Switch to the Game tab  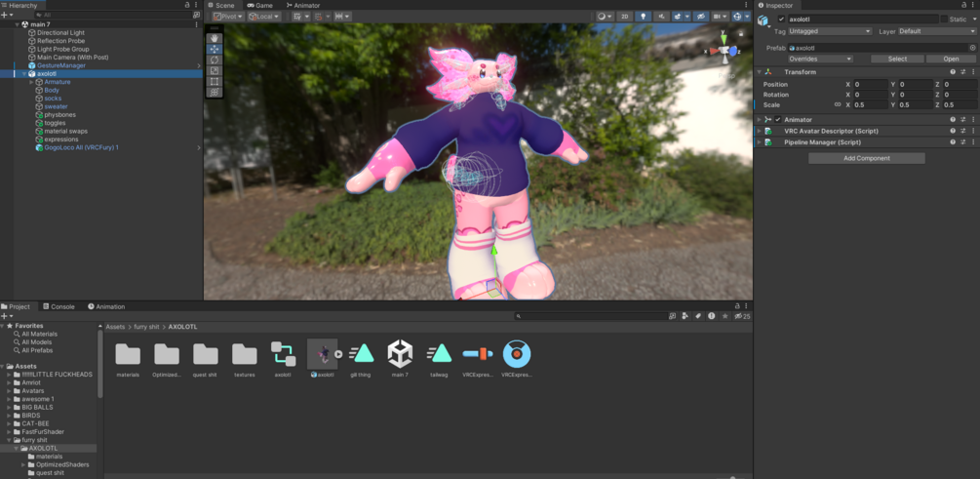click(260, 5)
